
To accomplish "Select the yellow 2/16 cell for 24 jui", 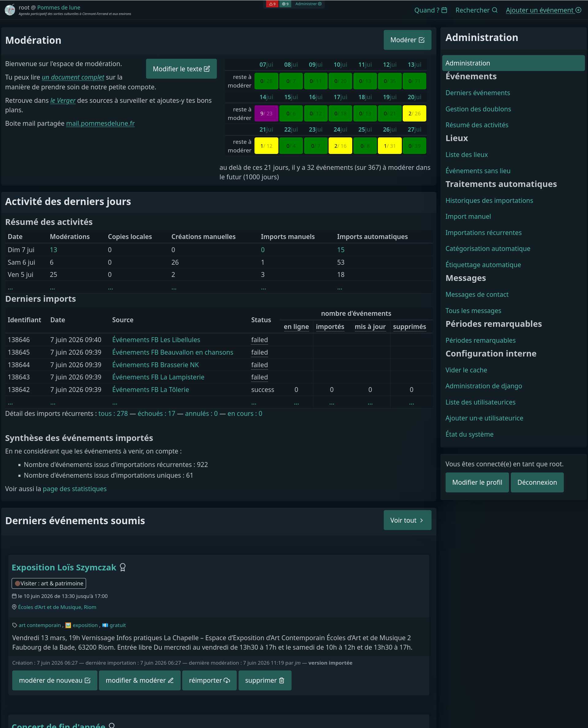I will pyautogui.click(x=340, y=146).
